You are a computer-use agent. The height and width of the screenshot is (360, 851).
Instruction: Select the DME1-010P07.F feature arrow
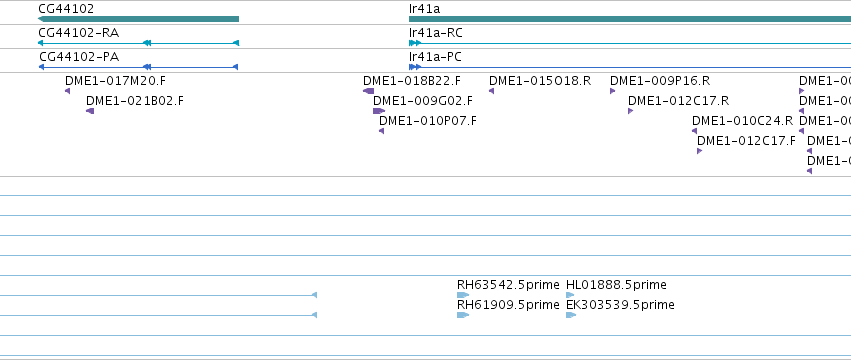pyautogui.click(x=382, y=131)
